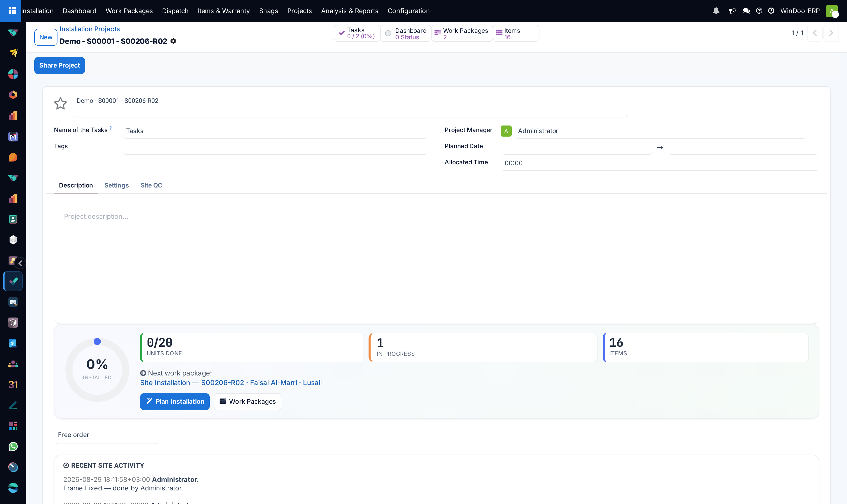Open the gauge speedometer app icon
Image resolution: width=847 pixels, height=504 pixels.
click(13, 467)
